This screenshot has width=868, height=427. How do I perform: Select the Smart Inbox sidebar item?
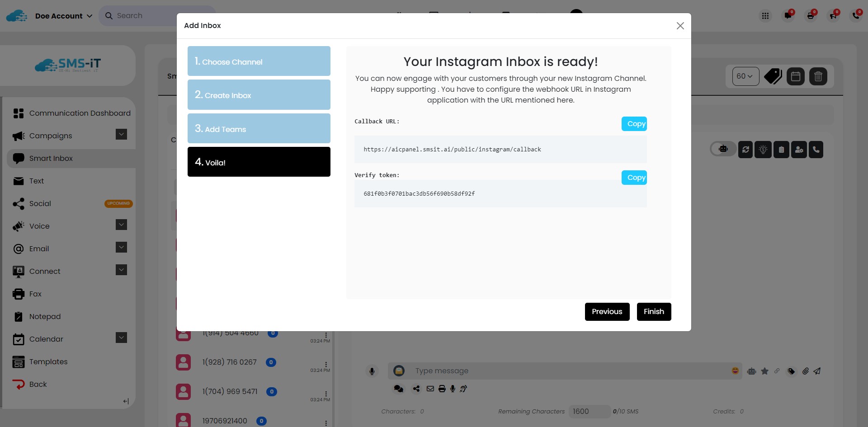[51, 158]
